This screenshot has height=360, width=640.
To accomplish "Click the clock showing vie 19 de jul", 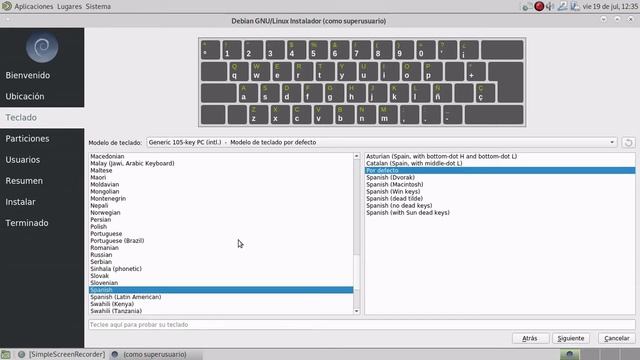I will [610, 7].
